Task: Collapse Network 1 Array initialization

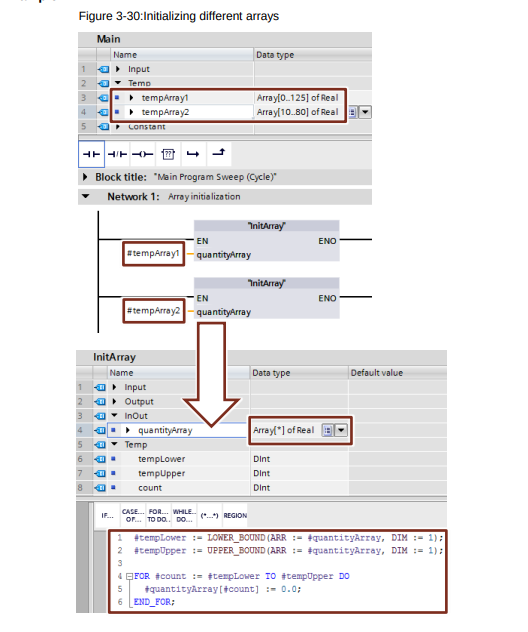Action: coord(85,197)
